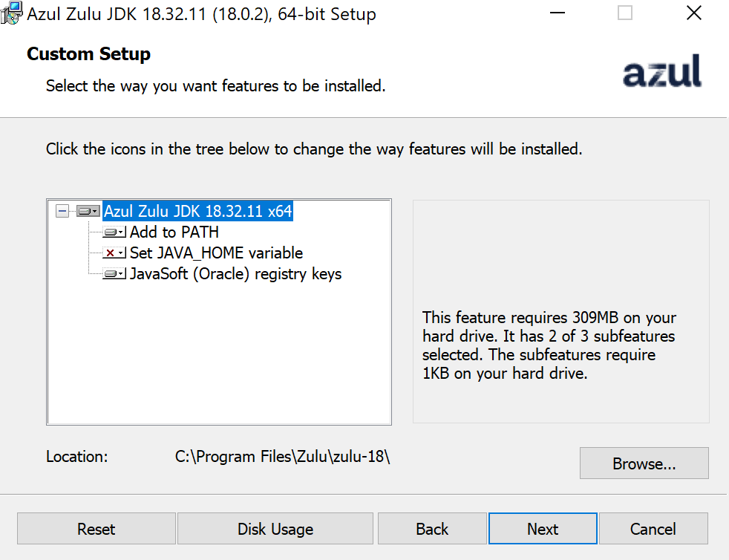Close the setup window
This screenshot has height=560, width=729.
click(x=693, y=13)
